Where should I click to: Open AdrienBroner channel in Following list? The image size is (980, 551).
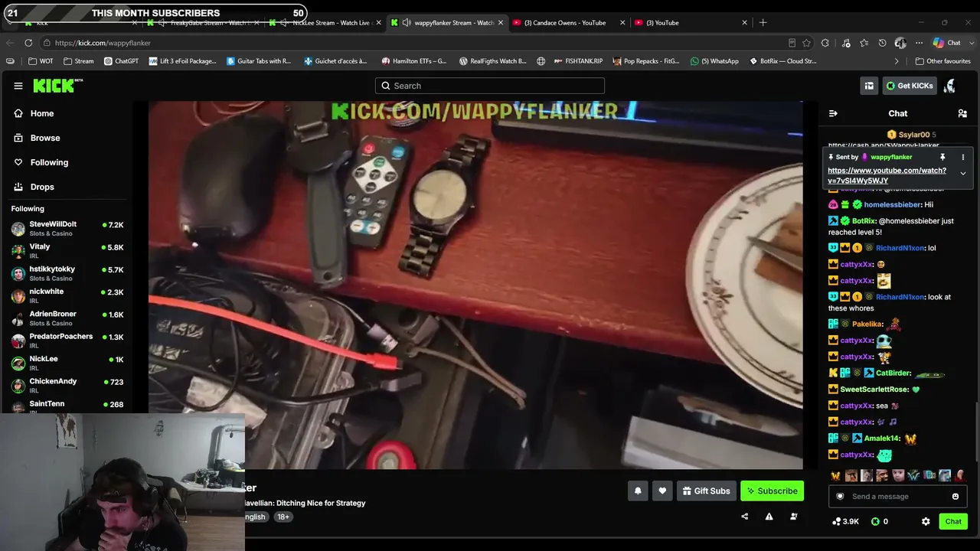[x=67, y=318]
